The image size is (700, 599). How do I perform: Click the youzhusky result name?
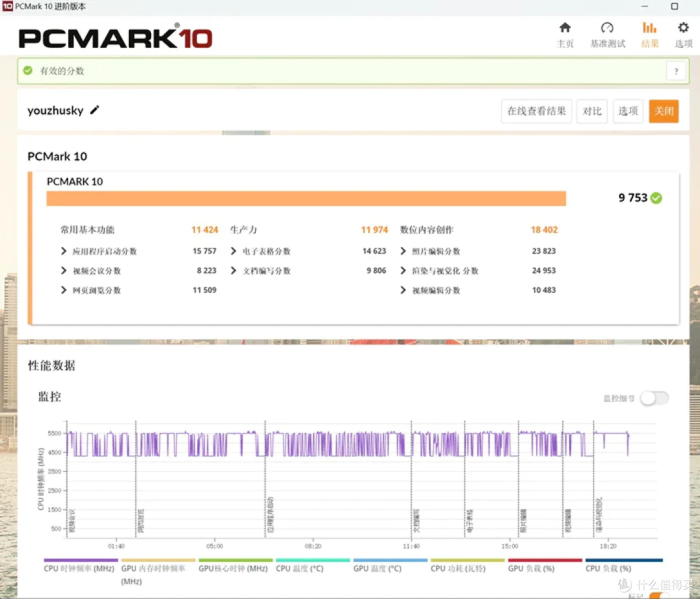pyautogui.click(x=55, y=110)
